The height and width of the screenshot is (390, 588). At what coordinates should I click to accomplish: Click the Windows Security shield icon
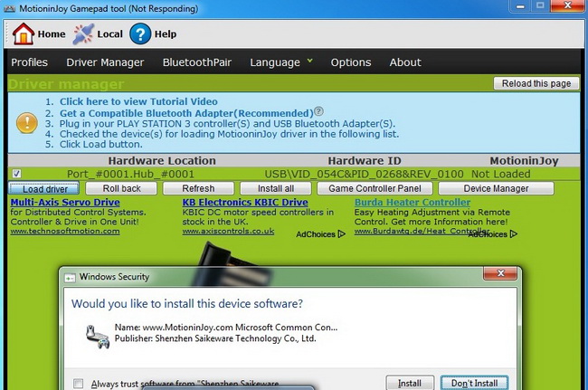coord(69,276)
